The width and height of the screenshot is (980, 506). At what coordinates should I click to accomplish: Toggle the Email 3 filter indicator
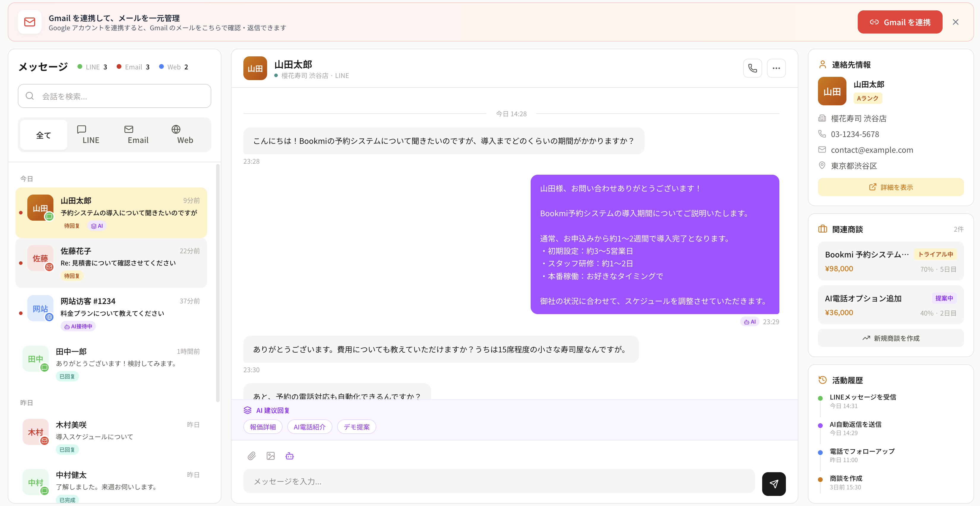coord(133,66)
